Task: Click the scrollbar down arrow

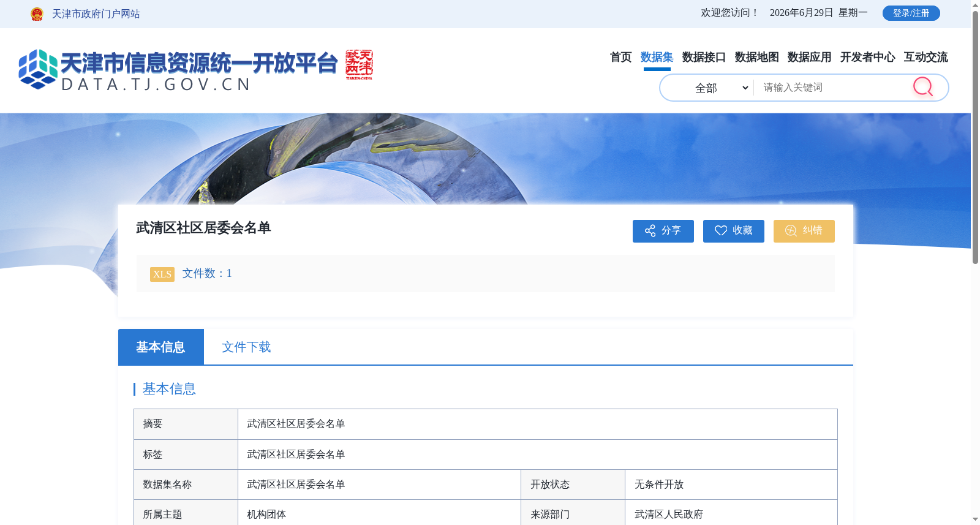Action: (x=975, y=519)
